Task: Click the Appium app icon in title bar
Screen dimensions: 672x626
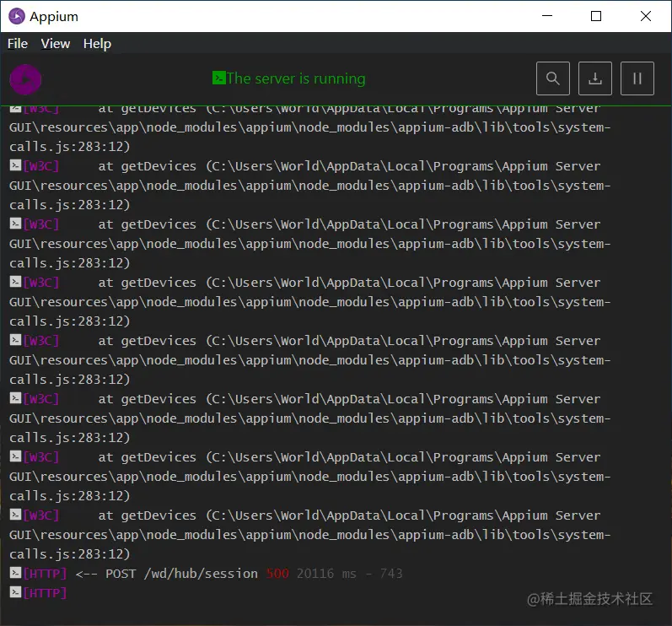Action: pos(17,16)
